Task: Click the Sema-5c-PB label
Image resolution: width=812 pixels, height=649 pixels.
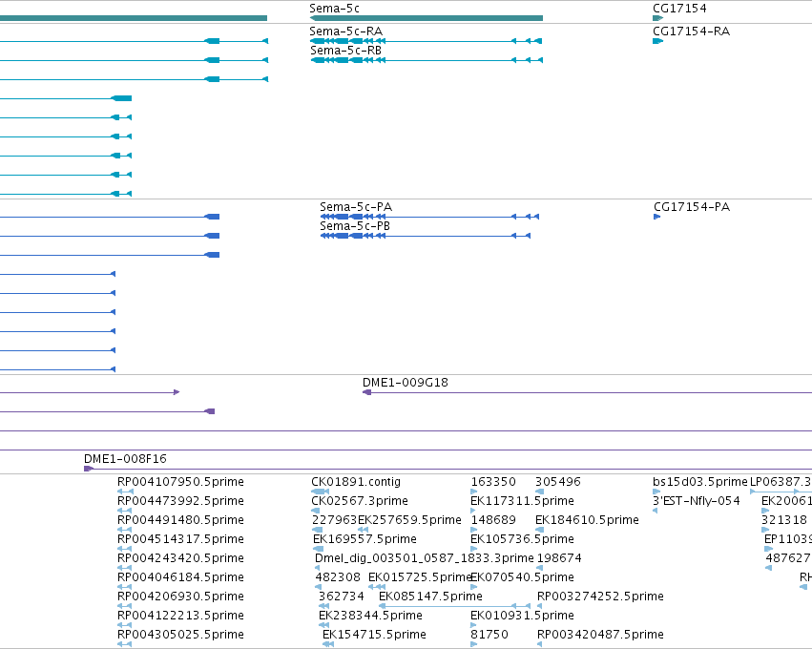Action: [x=355, y=226]
